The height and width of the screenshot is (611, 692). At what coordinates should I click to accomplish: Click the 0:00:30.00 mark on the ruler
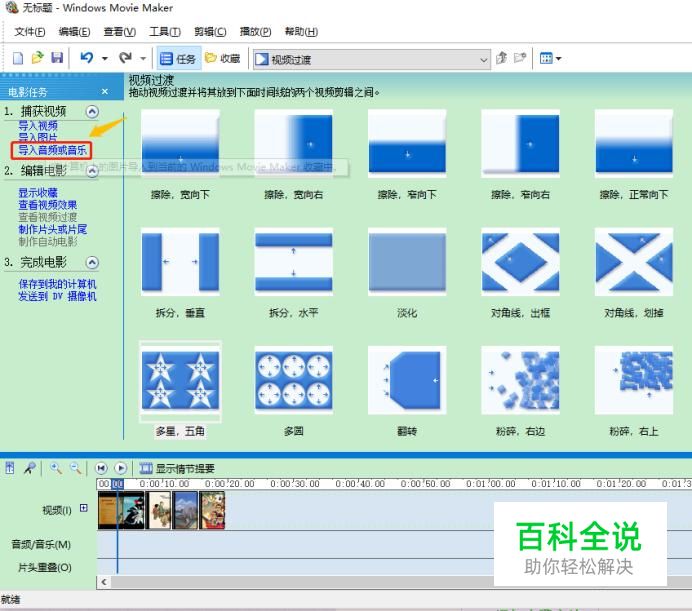point(295,484)
